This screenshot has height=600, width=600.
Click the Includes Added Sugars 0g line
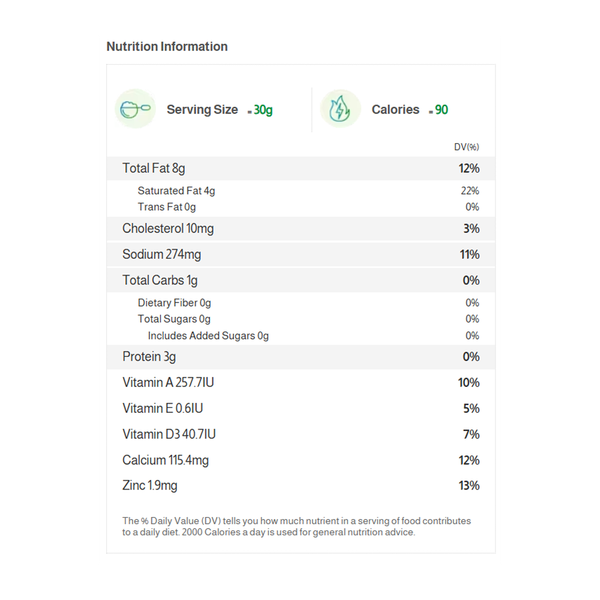click(x=208, y=336)
